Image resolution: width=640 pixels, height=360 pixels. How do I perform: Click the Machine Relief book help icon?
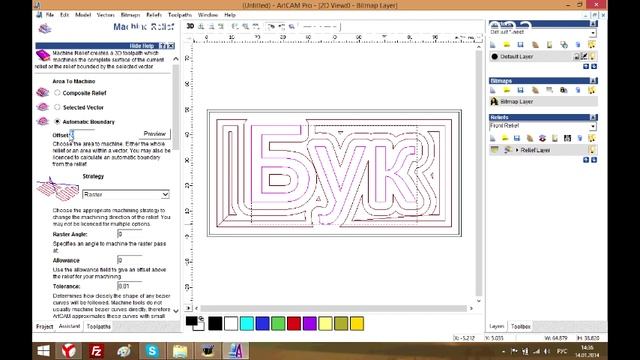[43, 56]
